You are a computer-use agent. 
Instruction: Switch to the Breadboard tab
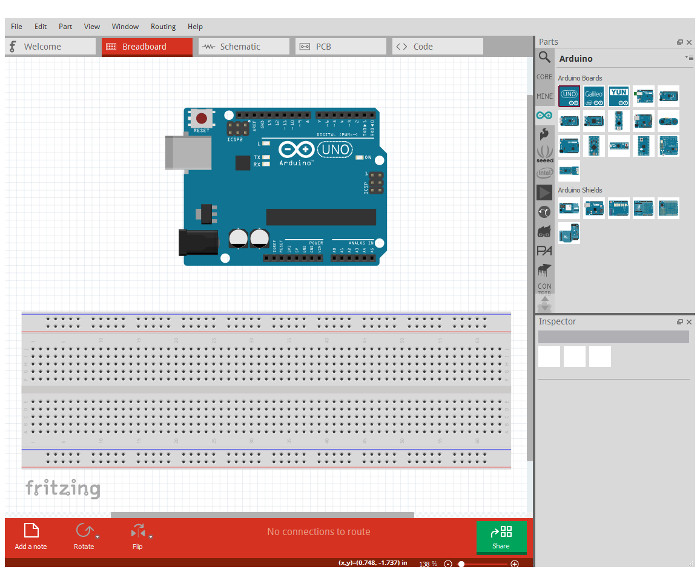(x=147, y=46)
